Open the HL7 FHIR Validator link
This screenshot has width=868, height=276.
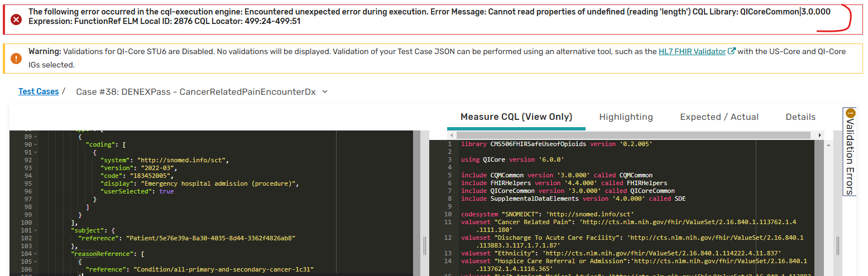coord(692,51)
